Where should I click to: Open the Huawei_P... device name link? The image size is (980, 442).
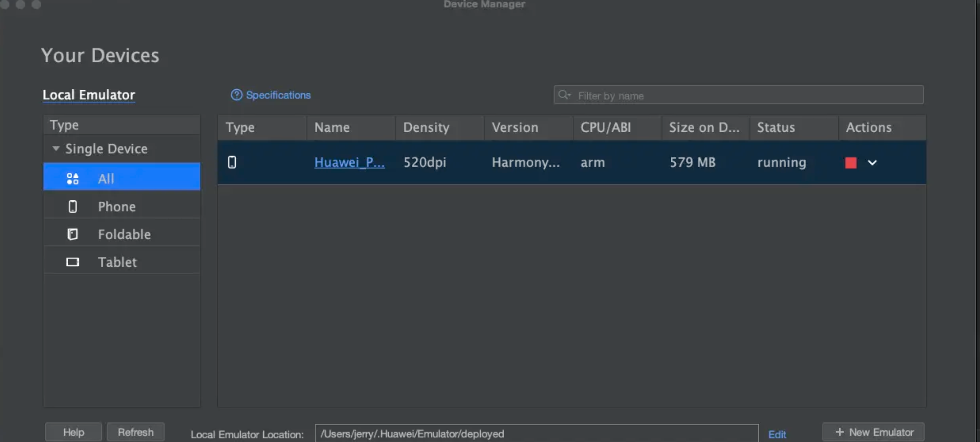[349, 162]
